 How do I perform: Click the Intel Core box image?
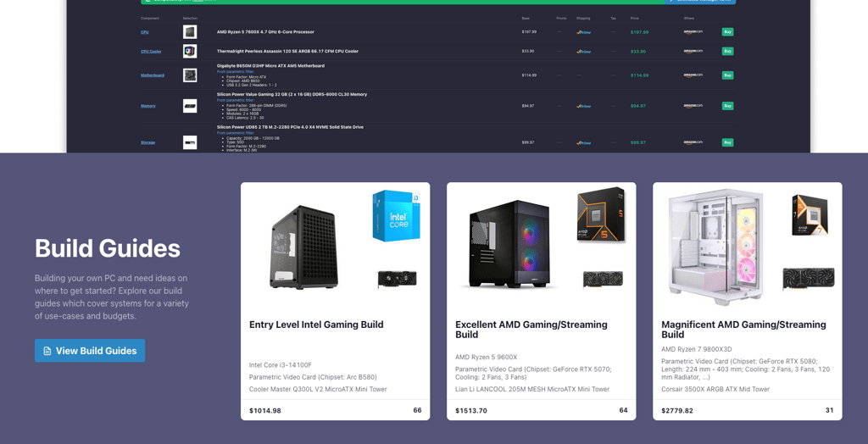[396, 215]
